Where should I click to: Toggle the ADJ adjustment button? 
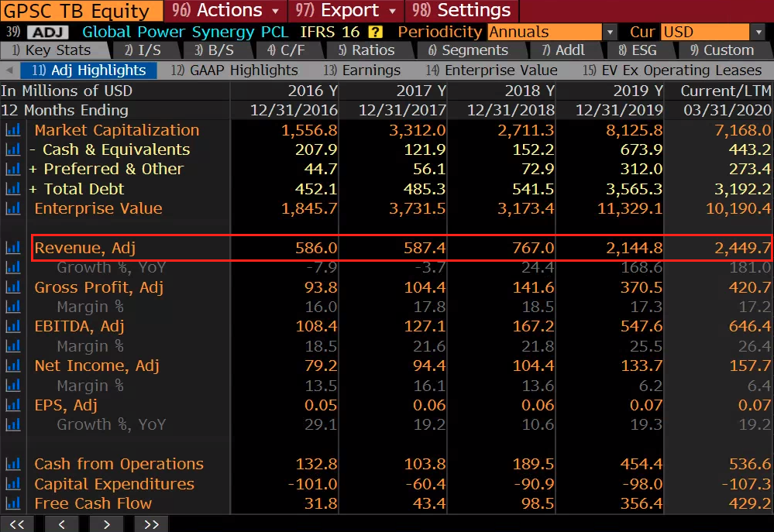coord(47,33)
